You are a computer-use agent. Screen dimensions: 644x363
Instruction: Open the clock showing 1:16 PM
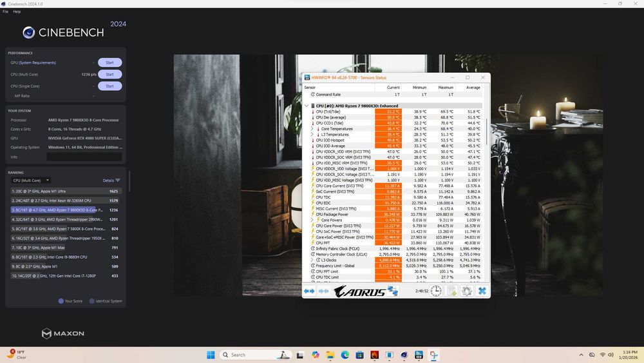tap(630, 355)
